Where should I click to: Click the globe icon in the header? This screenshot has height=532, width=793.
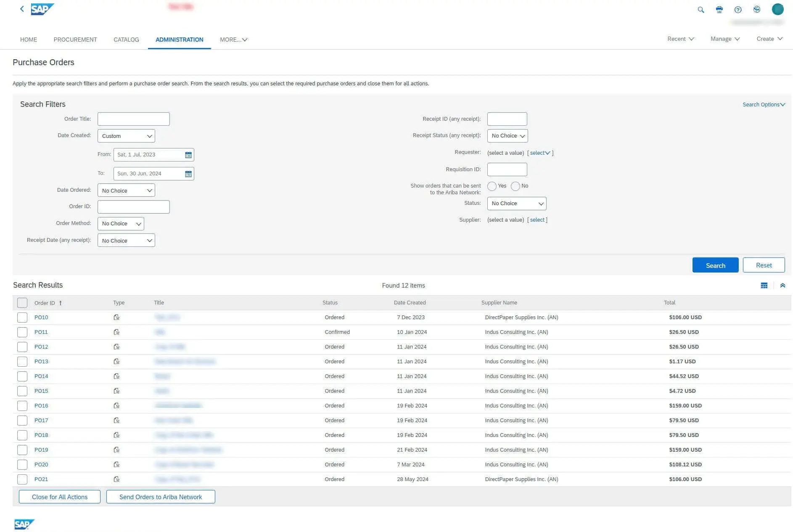coord(757,9)
